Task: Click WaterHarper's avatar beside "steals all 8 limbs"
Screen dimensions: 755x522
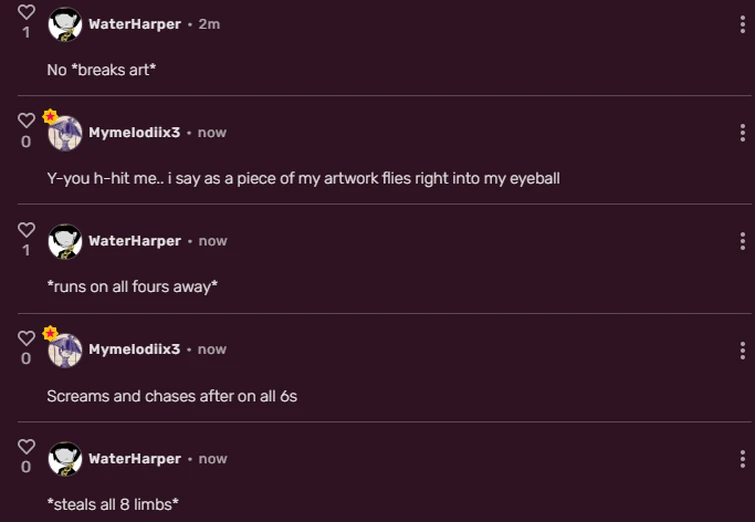Action: point(65,459)
